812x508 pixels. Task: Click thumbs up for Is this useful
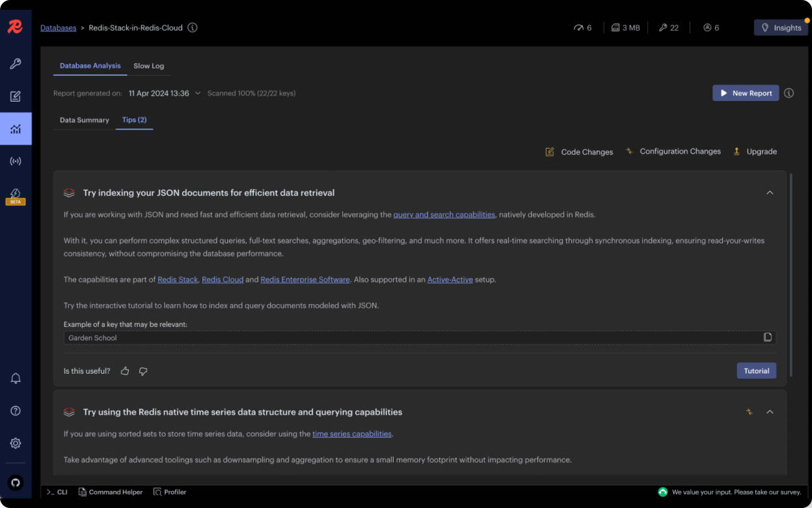(x=125, y=371)
